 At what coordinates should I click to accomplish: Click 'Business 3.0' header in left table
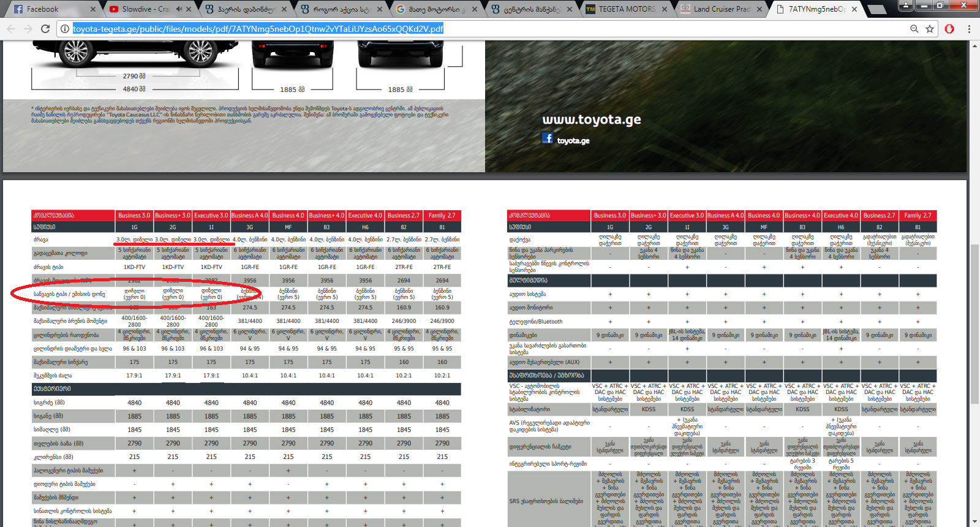(134, 216)
